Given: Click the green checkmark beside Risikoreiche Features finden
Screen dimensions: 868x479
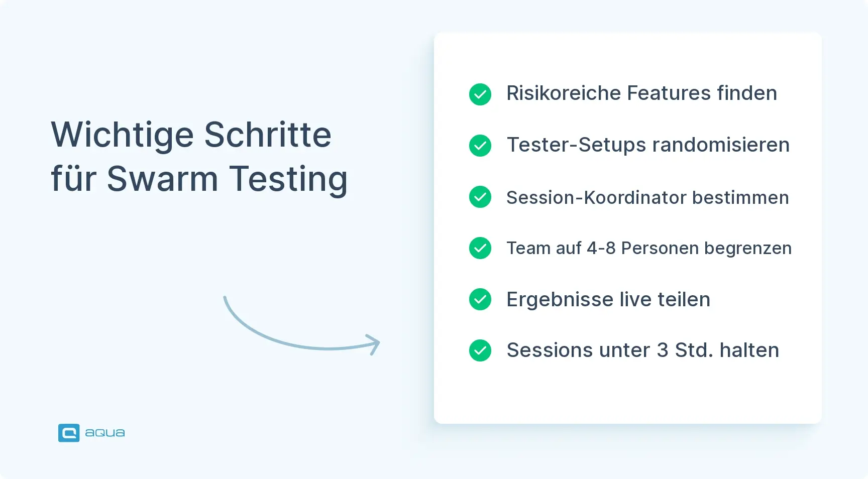Looking at the screenshot, I should click(480, 94).
